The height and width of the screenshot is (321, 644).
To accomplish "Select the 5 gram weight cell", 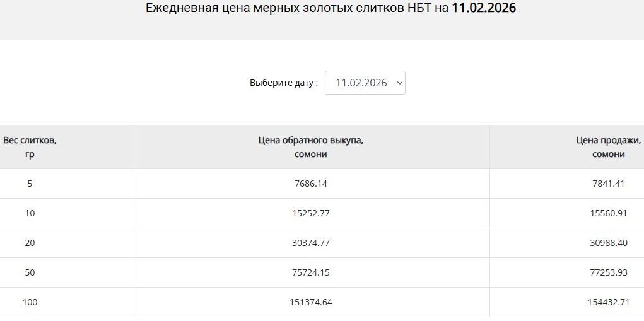I will [30, 184].
